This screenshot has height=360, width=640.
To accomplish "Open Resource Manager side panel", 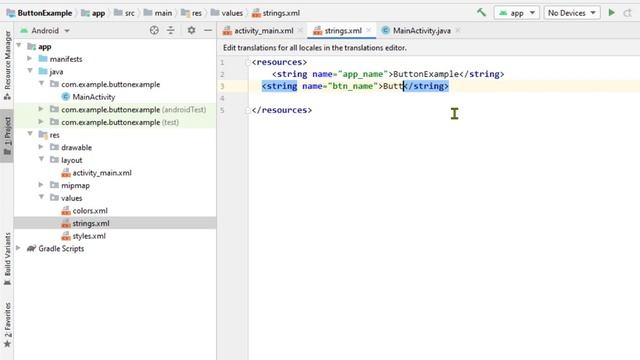I will pos(7,64).
